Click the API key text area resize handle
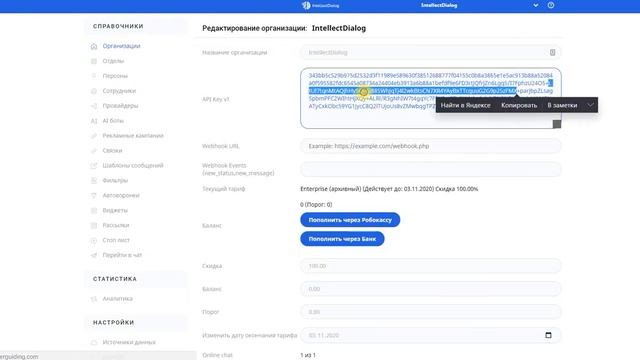 (557, 124)
